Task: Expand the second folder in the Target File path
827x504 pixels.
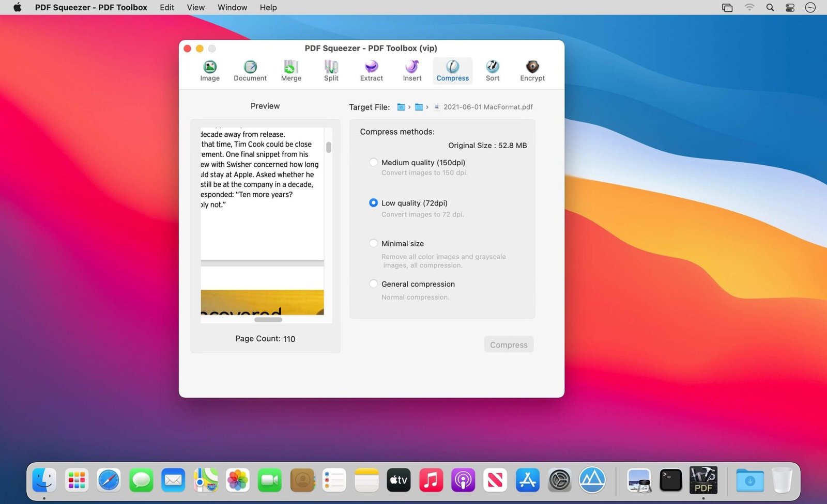Action: pos(420,107)
